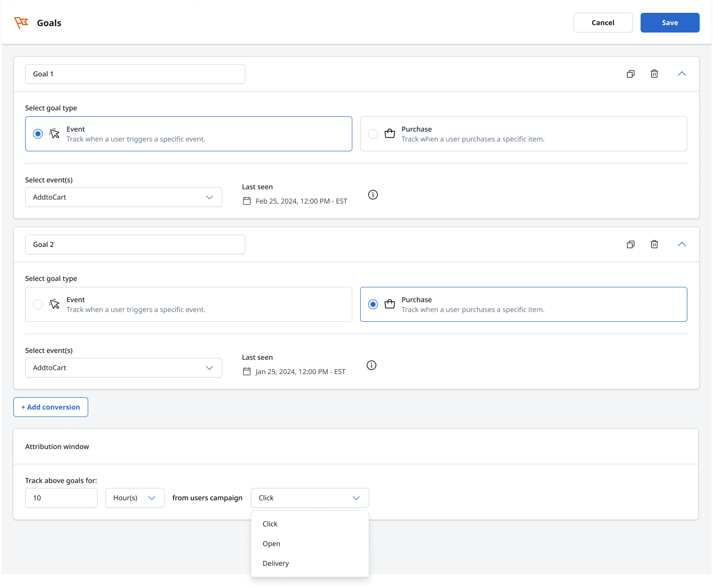Image resolution: width=713 pixels, height=588 pixels.
Task: Choose Click from the dropdown list
Action: (310, 524)
